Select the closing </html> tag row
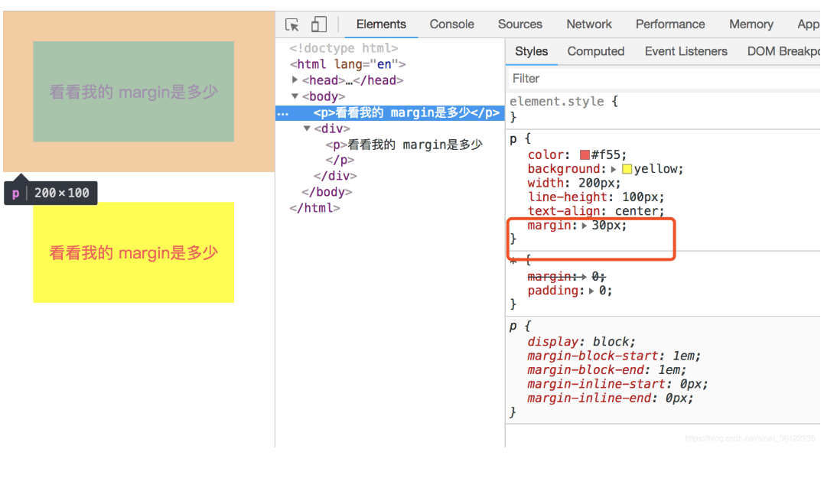The image size is (837, 504). [x=314, y=208]
